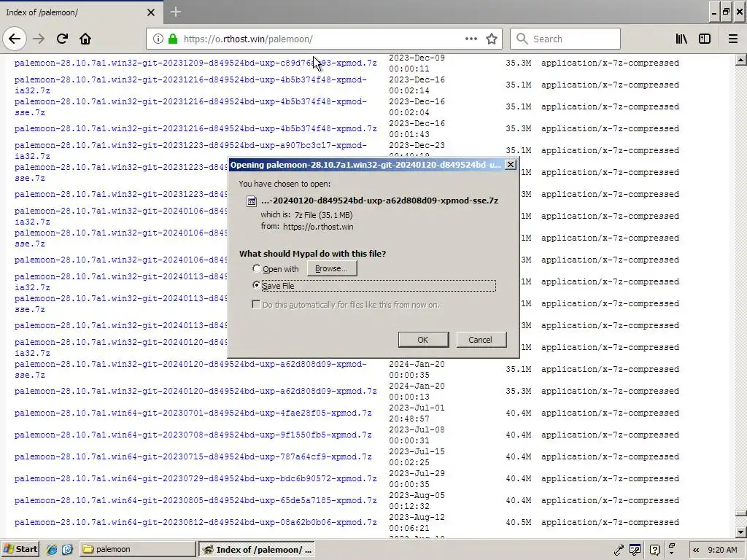Viewport: 747px width, 560px height.
Task: Click the green secure padlock icon
Action: (173, 39)
